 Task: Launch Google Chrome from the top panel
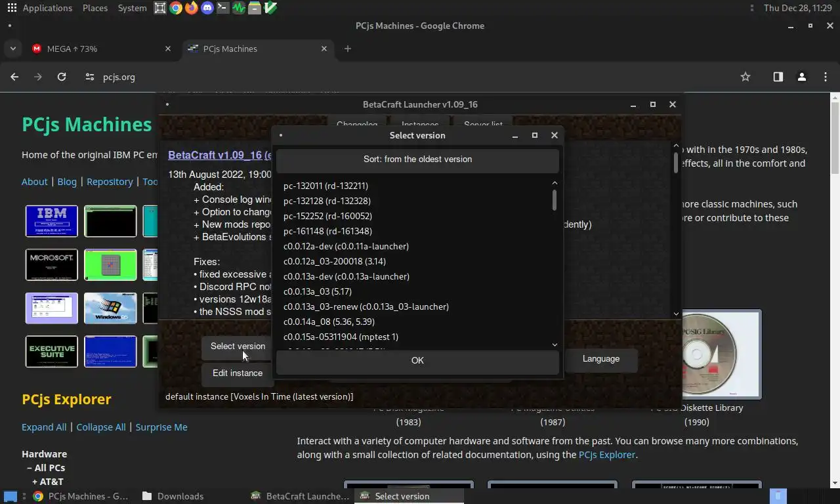click(x=176, y=8)
